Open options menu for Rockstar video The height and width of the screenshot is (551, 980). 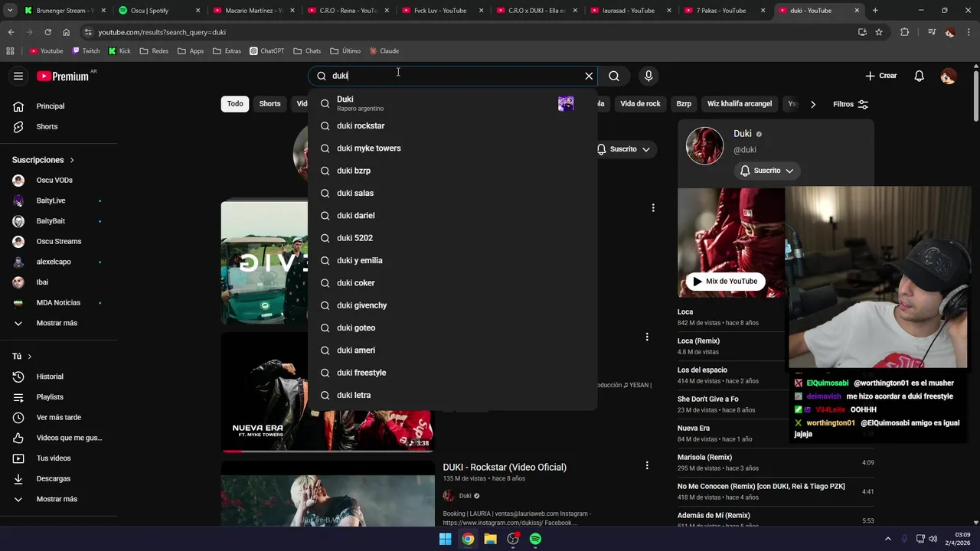647,465
